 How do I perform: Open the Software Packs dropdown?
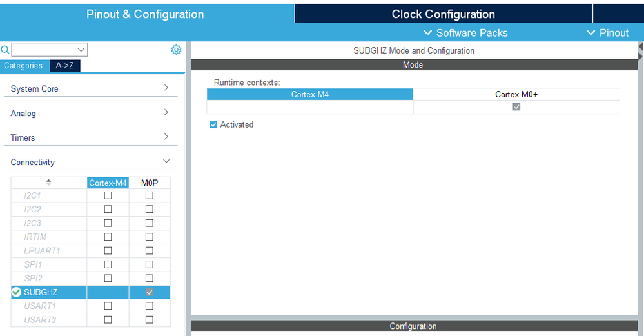point(465,33)
